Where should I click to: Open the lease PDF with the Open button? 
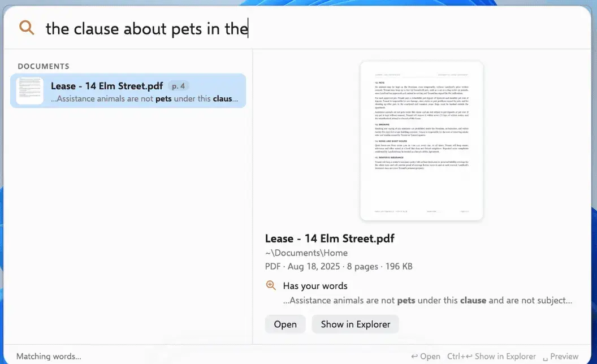click(285, 324)
